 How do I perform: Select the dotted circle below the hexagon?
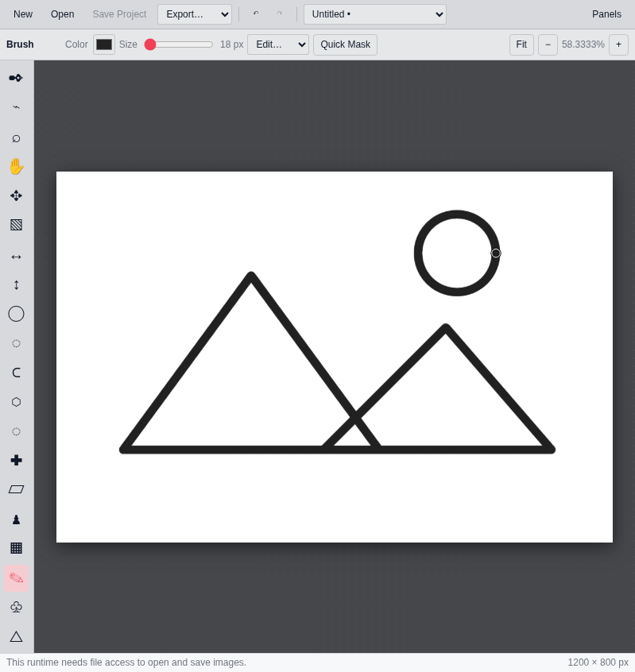point(16,431)
